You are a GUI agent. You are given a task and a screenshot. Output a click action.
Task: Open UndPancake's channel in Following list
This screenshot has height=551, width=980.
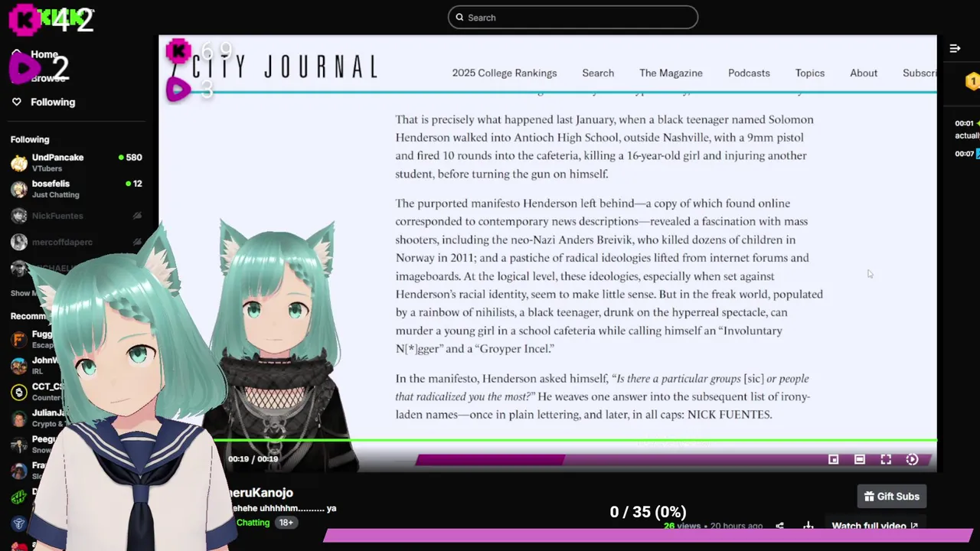[77, 162]
